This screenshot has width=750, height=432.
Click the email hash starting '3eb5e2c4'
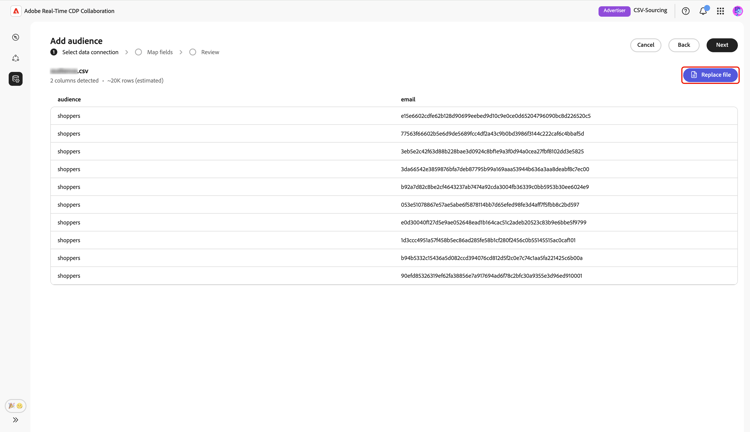pyautogui.click(x=492, y=152)
